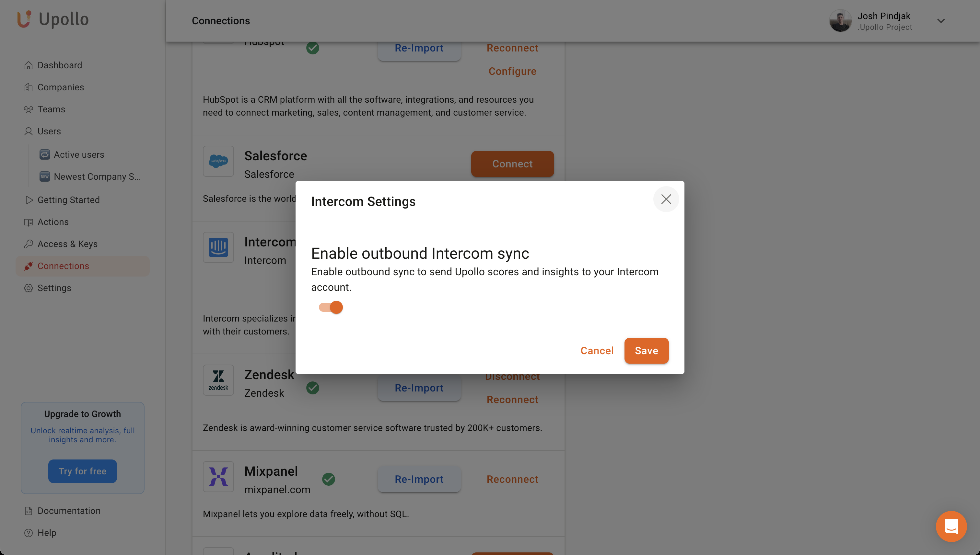Click the Intercom logo icon
980x555 pixels.
point(218,247)
